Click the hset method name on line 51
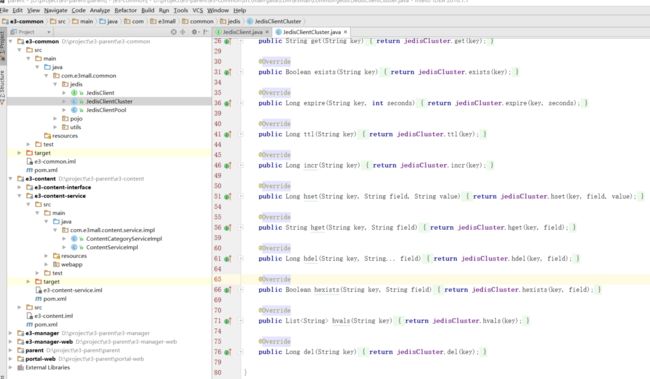The height and width of the screenshot is (379, 650). click(310, 197)
